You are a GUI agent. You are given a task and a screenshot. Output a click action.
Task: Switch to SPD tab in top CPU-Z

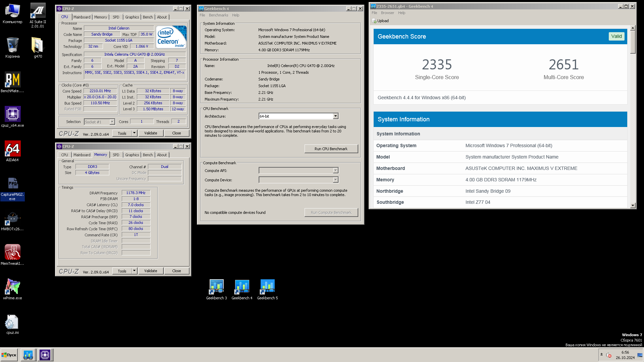coord(116,17)
